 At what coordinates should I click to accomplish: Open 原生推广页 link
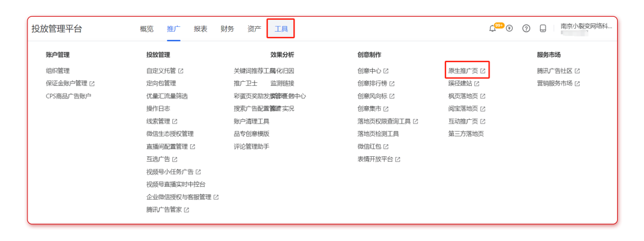(x=463, y=71)
